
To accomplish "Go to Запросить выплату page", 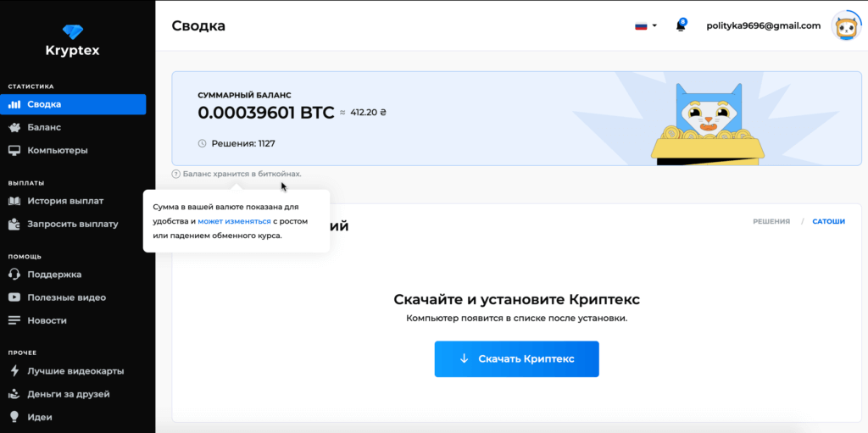I will (72, 224).
